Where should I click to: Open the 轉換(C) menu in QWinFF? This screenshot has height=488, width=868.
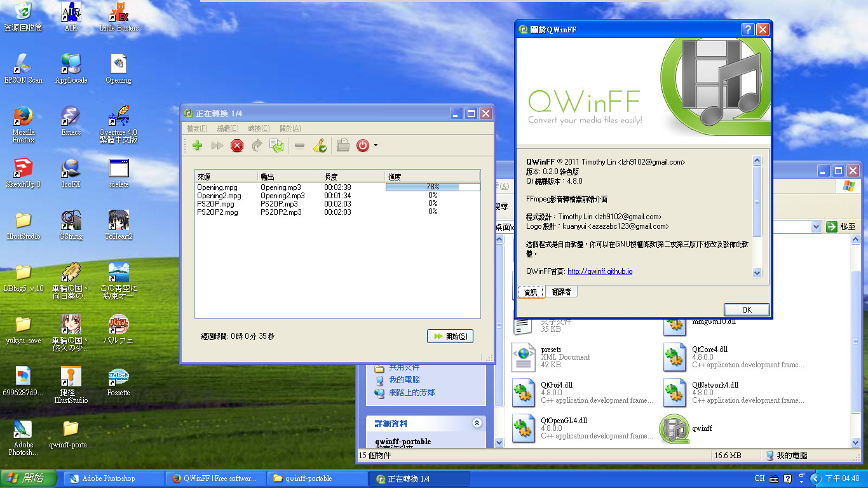click(259, 128)
